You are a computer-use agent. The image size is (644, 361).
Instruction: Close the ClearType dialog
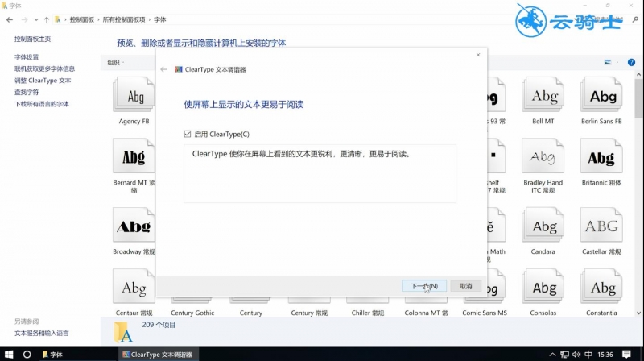point(478,55)
